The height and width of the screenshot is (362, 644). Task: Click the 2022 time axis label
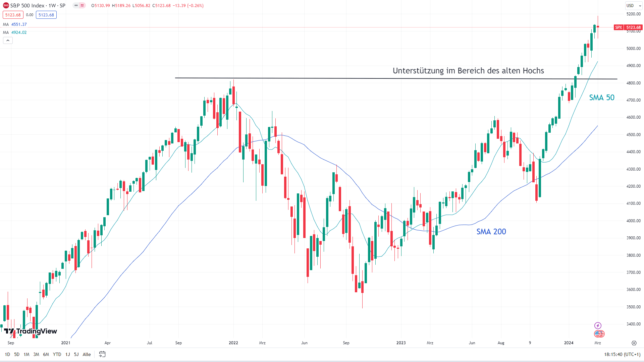click(x=233, y=343)
